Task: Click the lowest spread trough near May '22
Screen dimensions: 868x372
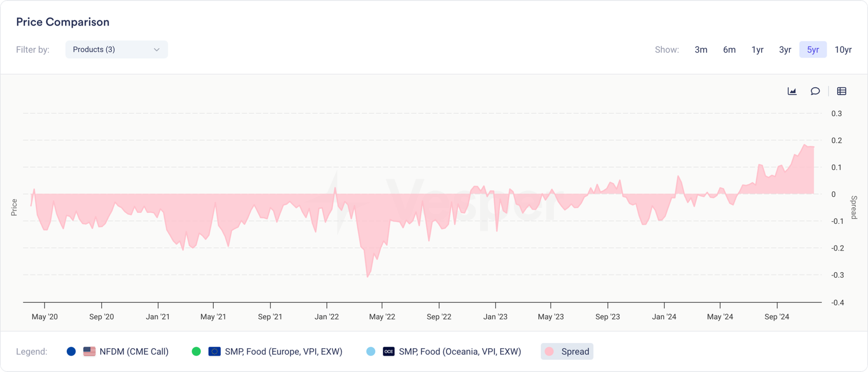Action: click(x=368, y=277)
